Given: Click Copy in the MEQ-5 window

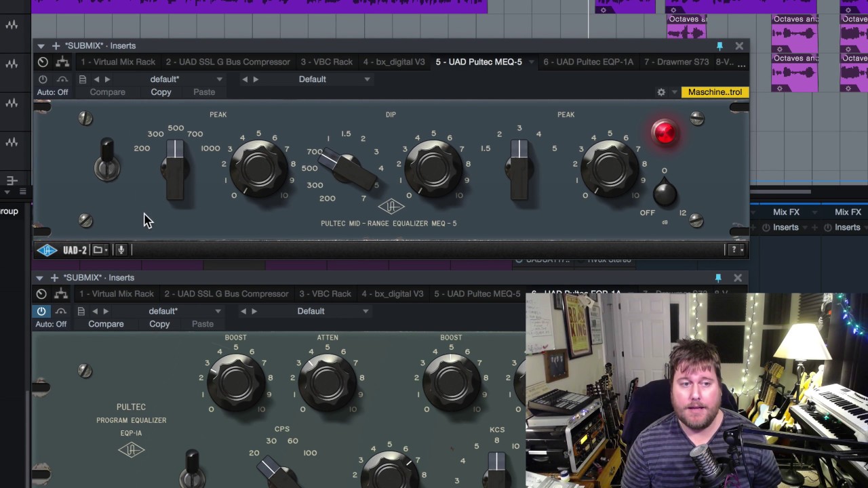Looking at the screenshot, I should (161, 92).
